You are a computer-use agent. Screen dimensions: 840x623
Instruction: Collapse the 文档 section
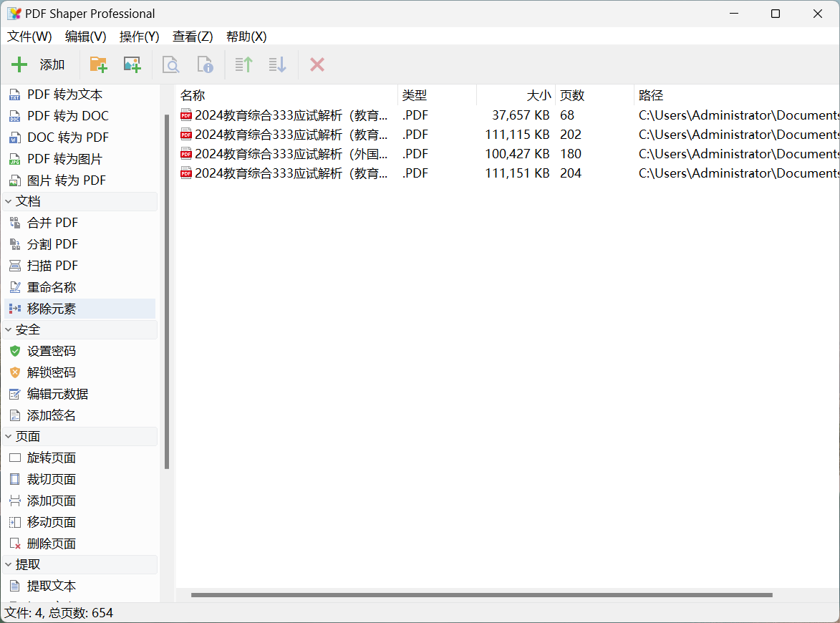[9, 202]
